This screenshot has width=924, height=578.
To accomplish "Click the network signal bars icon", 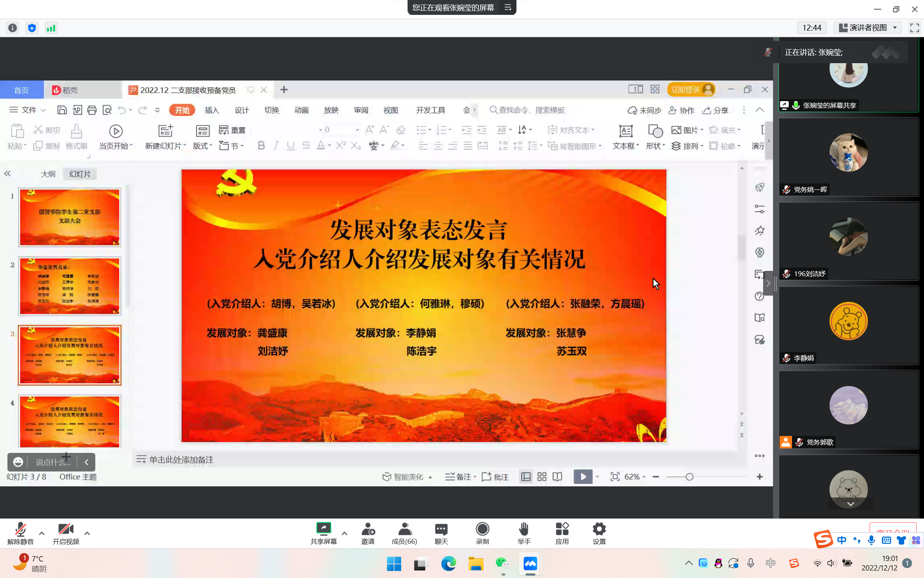I will (51, 28).
